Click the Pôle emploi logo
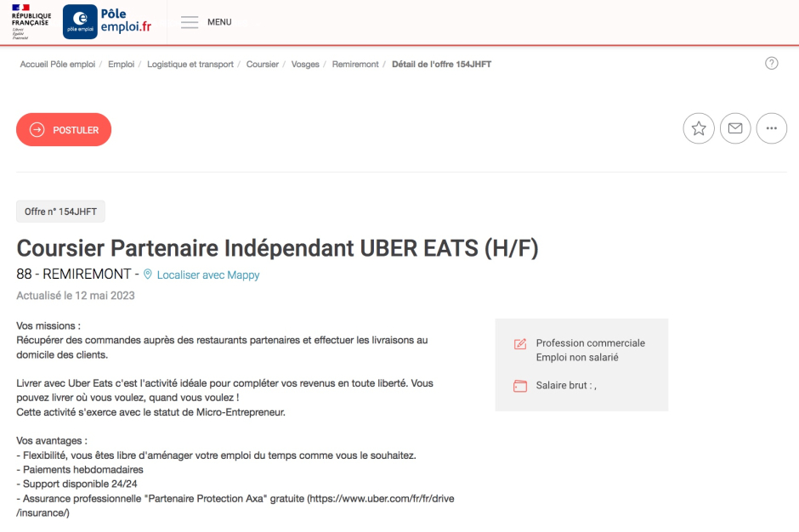The height and width of the screenshot is (532, 799). (x=107, y=21)
